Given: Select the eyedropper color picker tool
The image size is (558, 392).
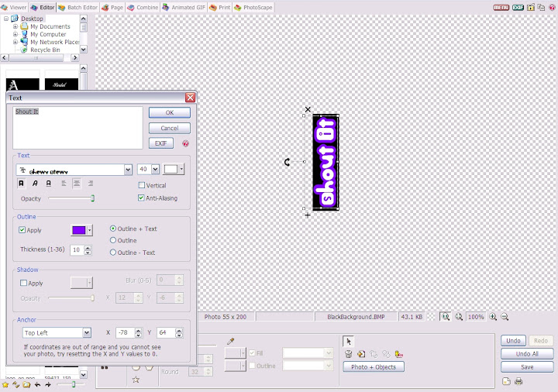Looking at the screenshot, I should (x=230, y=341).
